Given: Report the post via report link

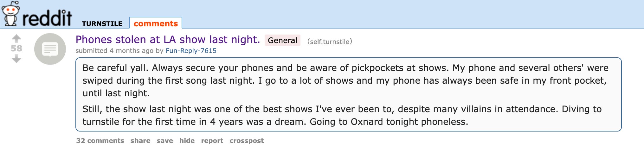Looking at the screenshot, I should [x=212, y=141].
